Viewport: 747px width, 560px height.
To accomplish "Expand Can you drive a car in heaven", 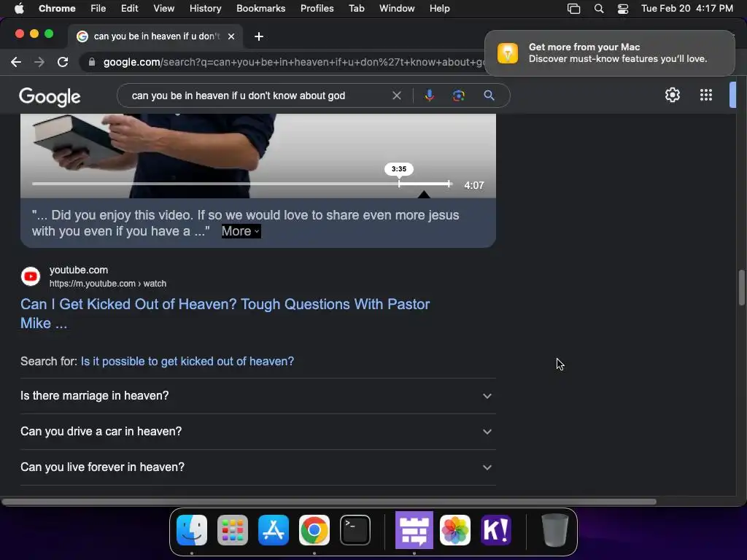I will coord(258,432).
